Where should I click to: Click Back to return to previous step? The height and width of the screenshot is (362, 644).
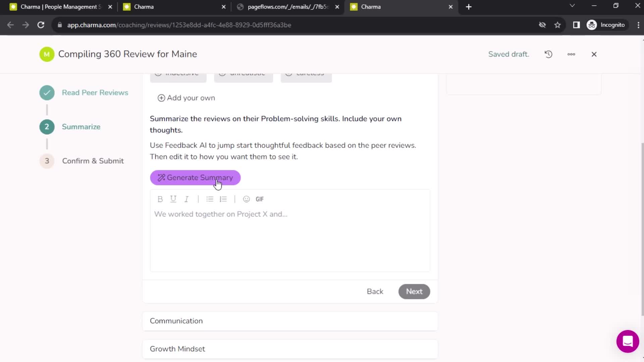(x=376, y=291)
